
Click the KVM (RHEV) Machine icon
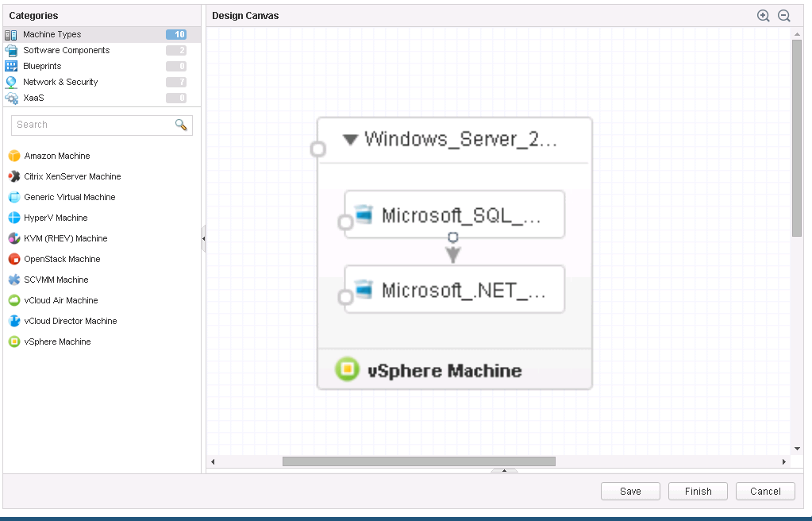pyautogui.click(x=14, y=238)
